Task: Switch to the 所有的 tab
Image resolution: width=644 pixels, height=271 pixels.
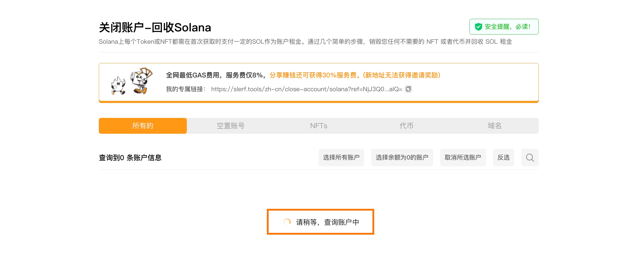Action: tap(143, 126)
